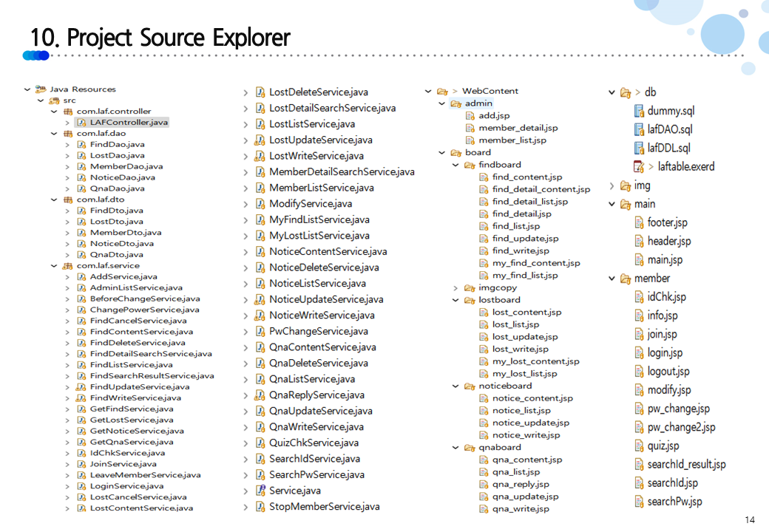Select NoticeDto.java file
The height and width of the screenshot is (532, 769).
pos(121,244)
